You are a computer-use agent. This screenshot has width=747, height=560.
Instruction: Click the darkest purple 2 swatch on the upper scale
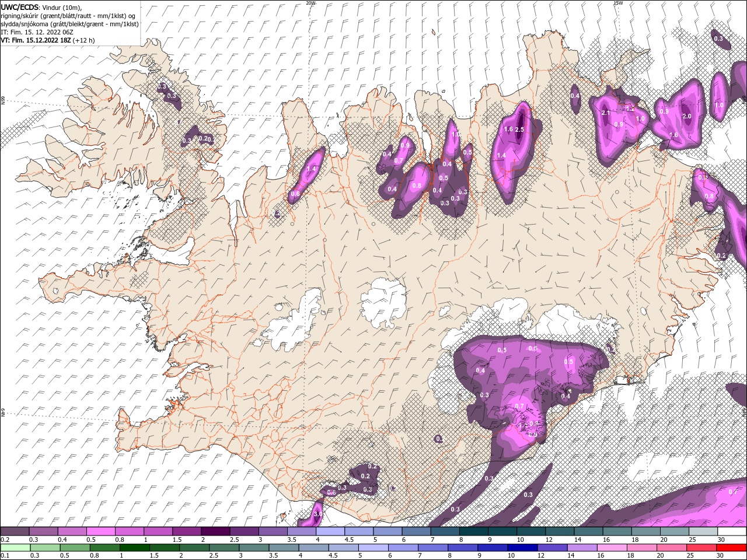pos(215,531)
